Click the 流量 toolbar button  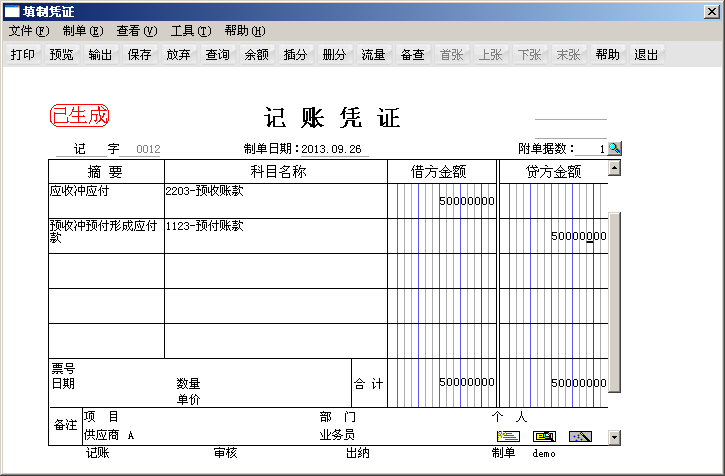[373, 55]
